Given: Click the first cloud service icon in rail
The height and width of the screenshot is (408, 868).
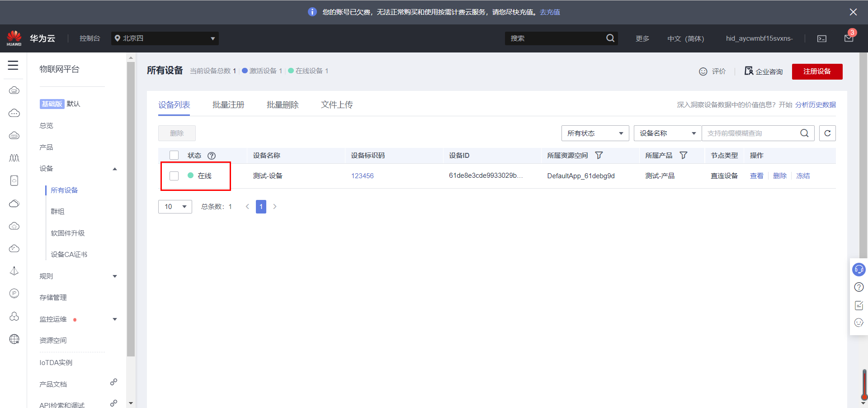Looking at the screenshot, I should pos(14,90).
